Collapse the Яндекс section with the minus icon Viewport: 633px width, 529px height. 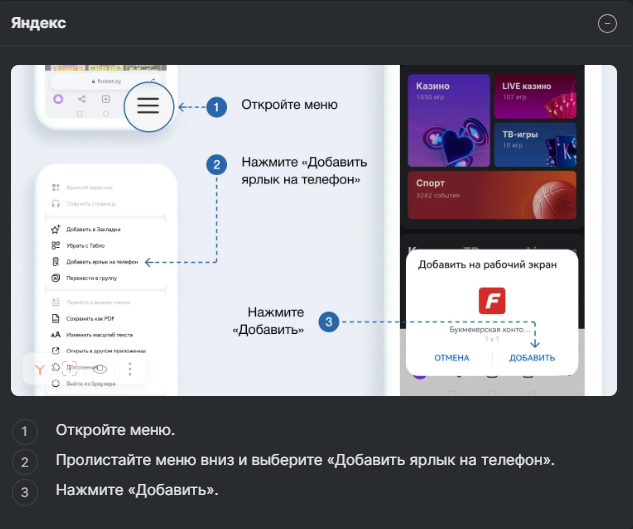[607, 23]
